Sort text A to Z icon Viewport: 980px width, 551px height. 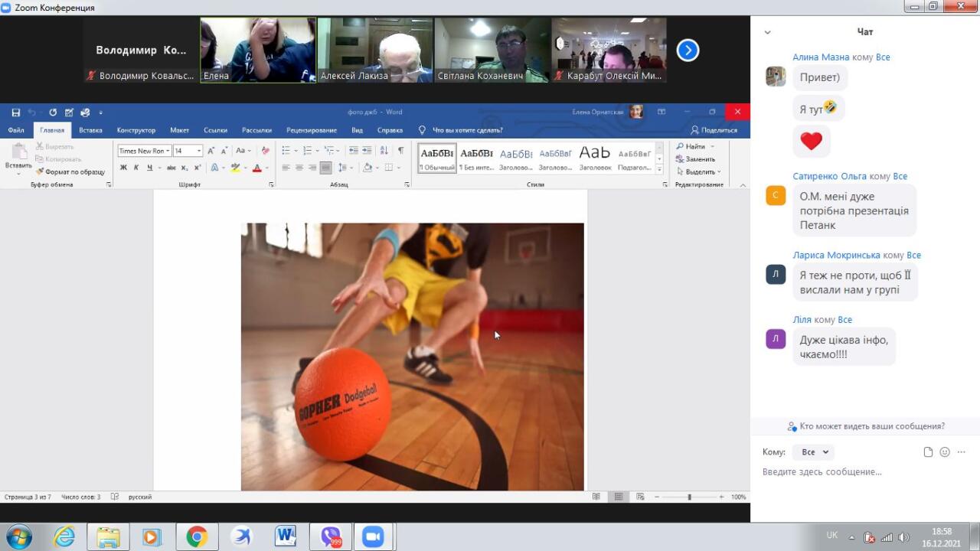tap(384, 151)
